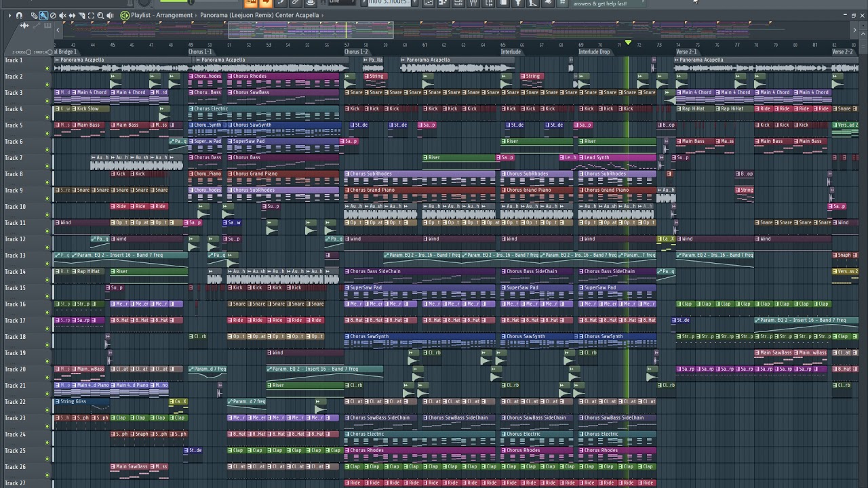Select the Track 19 header label
Screen dimensions: 868x488
coord(15,353)
